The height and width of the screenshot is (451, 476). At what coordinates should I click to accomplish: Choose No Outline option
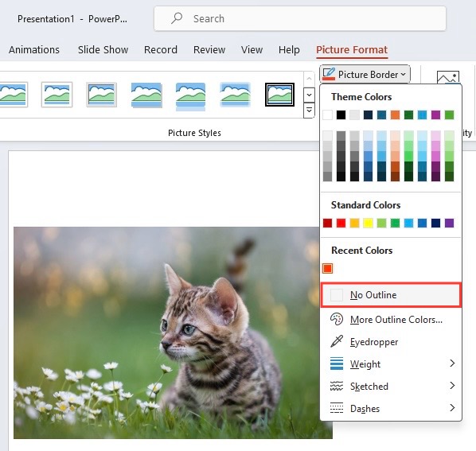(x=391, y=295)
